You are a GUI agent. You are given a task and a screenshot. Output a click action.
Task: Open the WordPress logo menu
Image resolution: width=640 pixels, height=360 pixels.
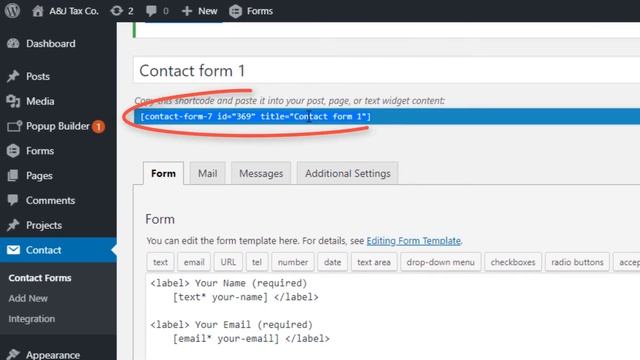(12, 11)
